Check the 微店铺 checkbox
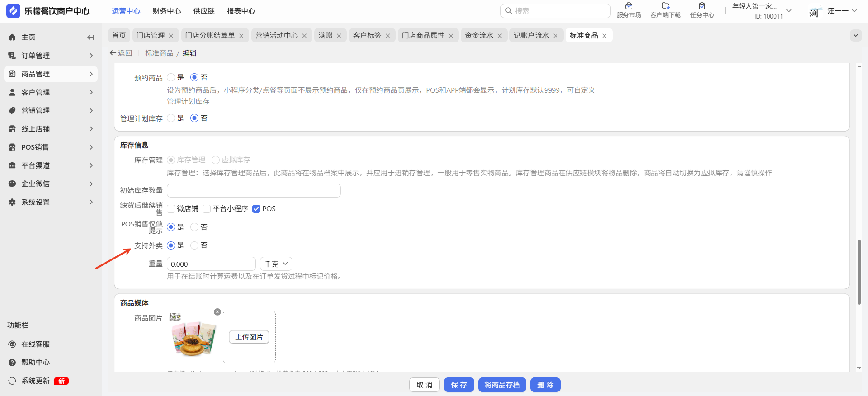Viewport: 868px width, 396px height. (171, 208)
